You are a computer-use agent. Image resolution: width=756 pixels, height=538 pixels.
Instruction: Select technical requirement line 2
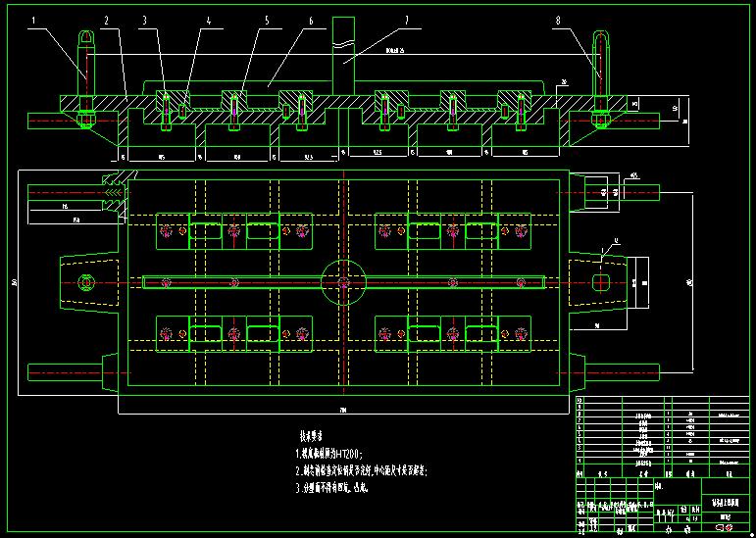(x=362, y=470)
